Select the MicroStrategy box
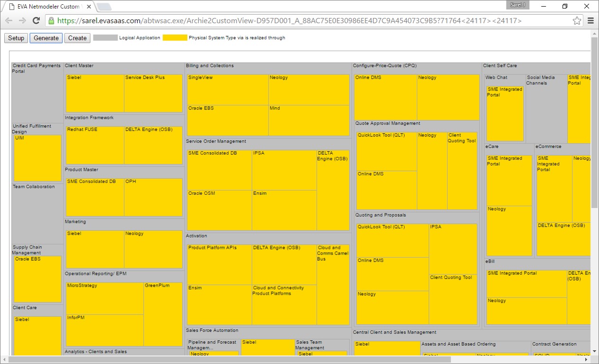Image resolution: width=599 pixels, height=364 pixels. click(105, 299)
